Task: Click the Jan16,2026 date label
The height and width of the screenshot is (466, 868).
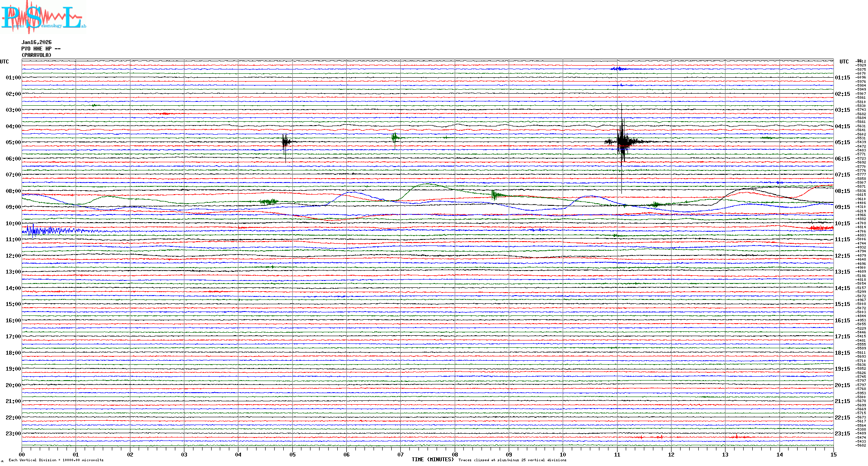Action: (x=36, y=42)
